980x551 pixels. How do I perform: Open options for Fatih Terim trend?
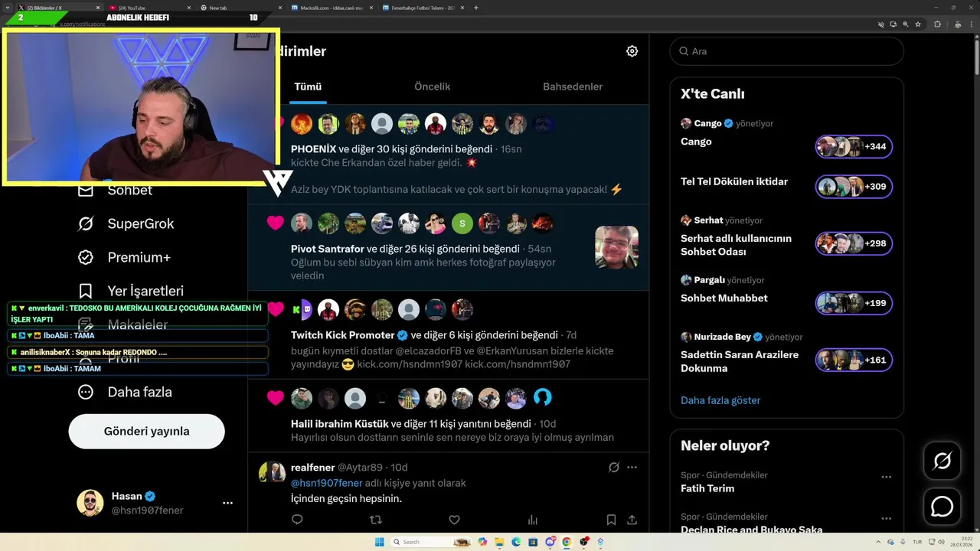point(886,477)
